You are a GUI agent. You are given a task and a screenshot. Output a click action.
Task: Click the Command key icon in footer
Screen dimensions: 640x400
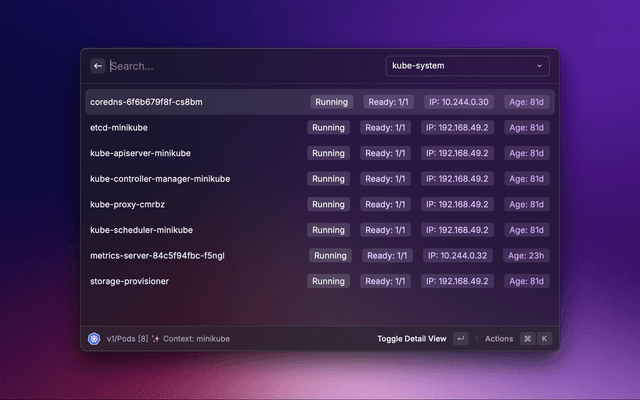coord(527,339)
